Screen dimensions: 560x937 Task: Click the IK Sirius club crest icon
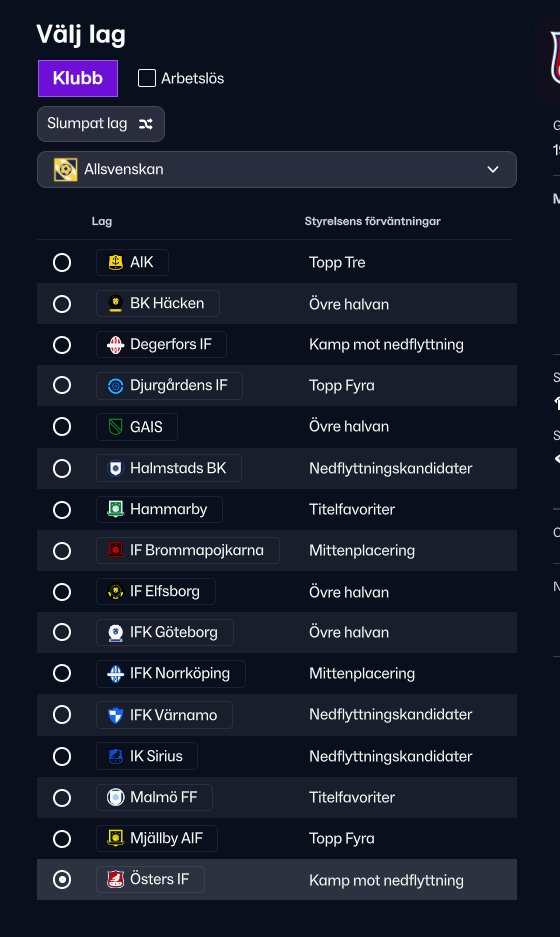(x=115, y=756)
